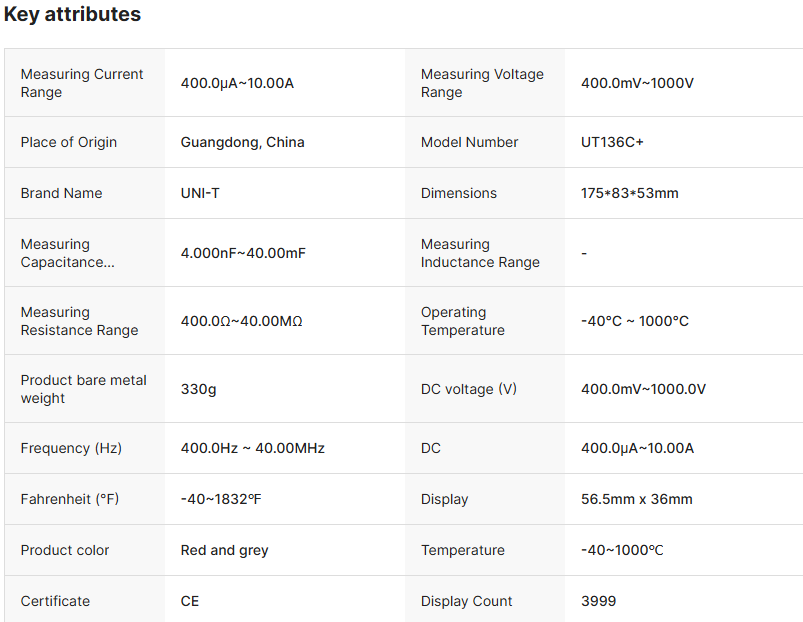Click the Key attributes heading
The width and height of the screenshot is (803, 622).
point(72,15)
